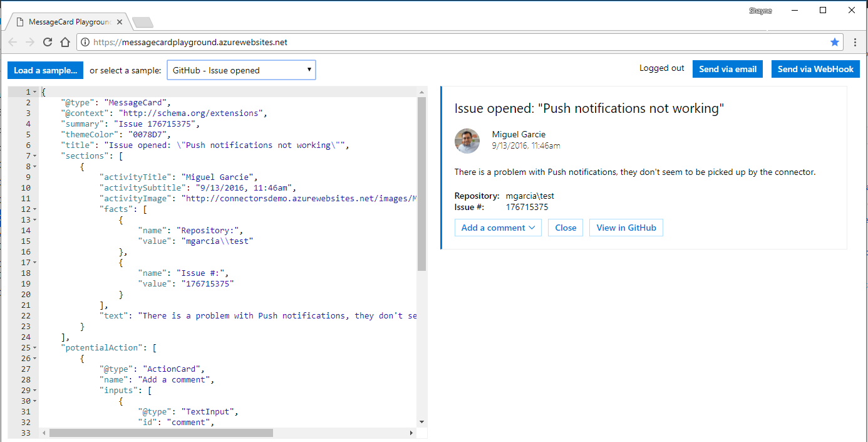The height and width of the screenshot is (442, 868).
Task: Collapse the potentialAction fold arrow at line 25
Action: (x=35, y=347)
